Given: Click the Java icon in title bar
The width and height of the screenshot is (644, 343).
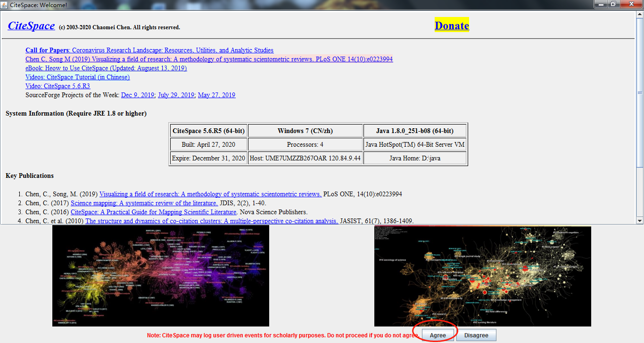Looking at the screenshot, I should point(5,5).
